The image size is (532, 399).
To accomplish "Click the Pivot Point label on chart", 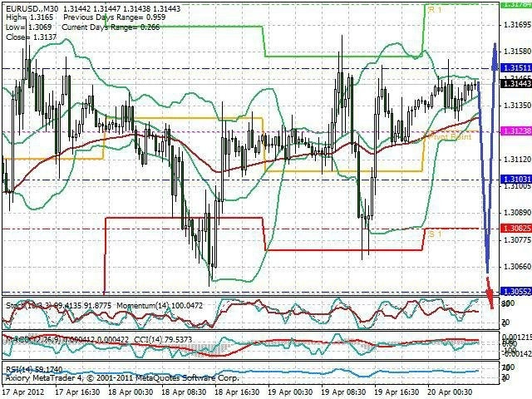I will (451, 136).
